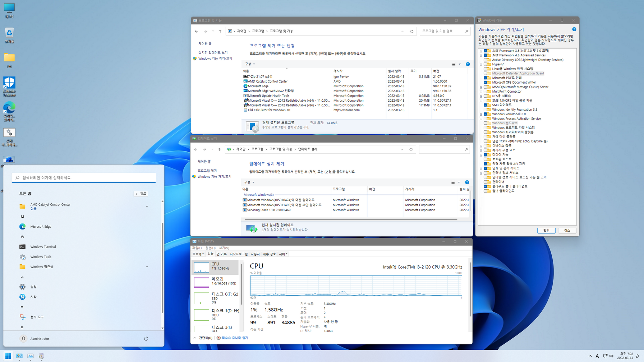Click the refresh icon in Installed Updates address bar
The image size is (644, 362).
click(x=411, y=149)
